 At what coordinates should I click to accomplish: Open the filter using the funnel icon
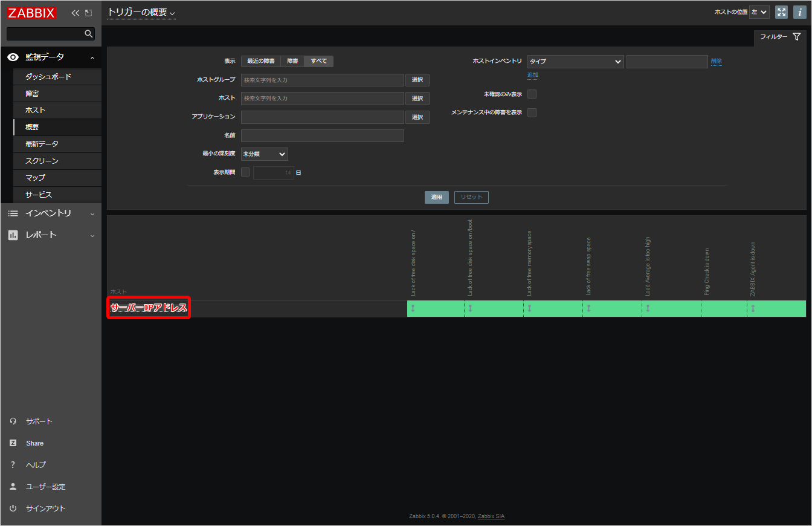pyautogui.click(x=796, y=37)
